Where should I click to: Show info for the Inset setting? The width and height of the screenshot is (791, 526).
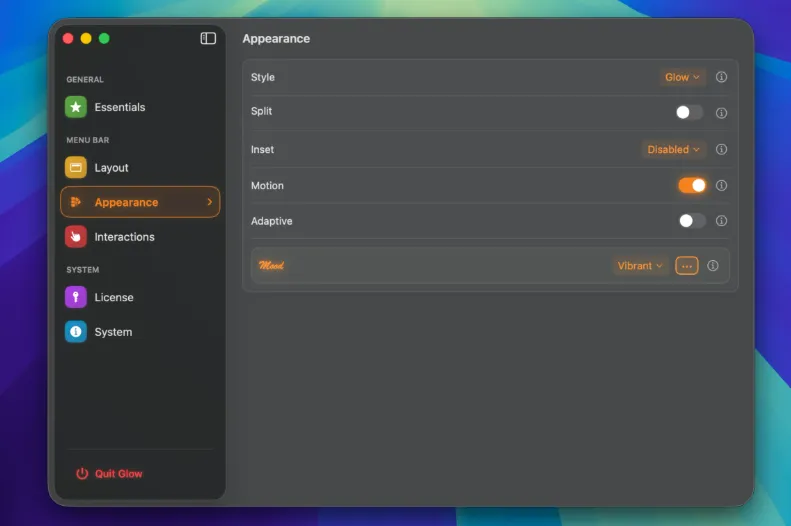click(721, 149)
